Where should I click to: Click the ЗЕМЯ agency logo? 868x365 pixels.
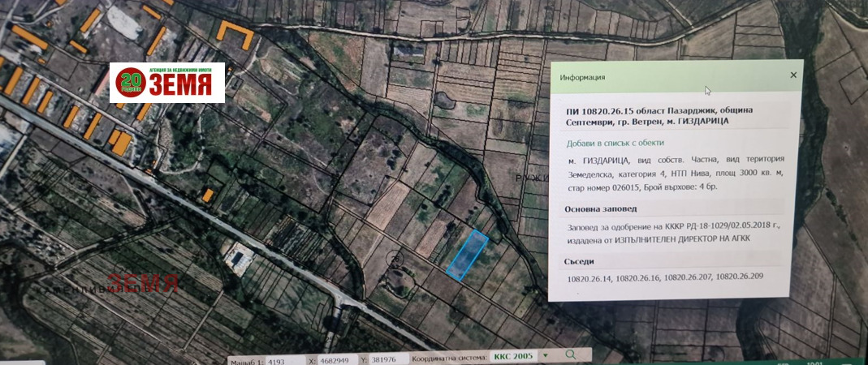[167, 83]
